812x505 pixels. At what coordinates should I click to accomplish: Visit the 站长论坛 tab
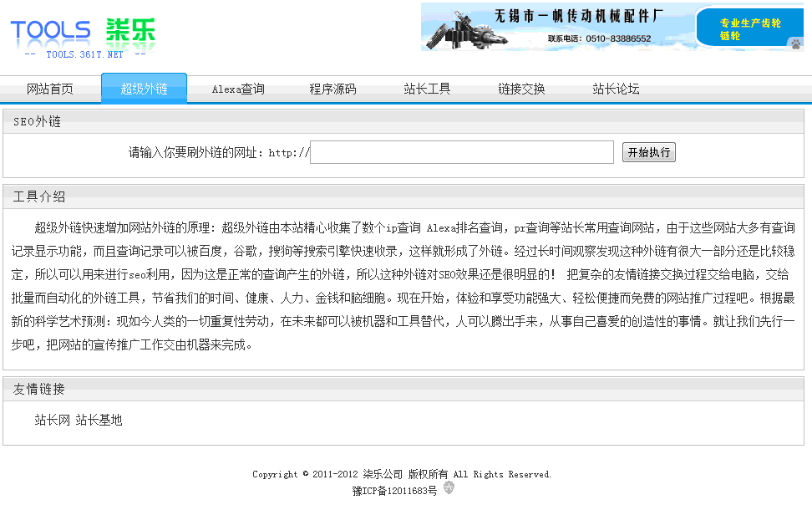(616, 89)
